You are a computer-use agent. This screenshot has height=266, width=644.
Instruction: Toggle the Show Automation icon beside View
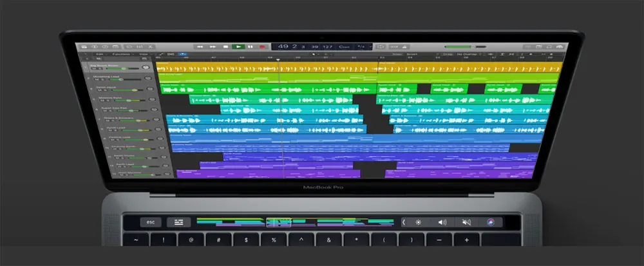pos(162,54)
